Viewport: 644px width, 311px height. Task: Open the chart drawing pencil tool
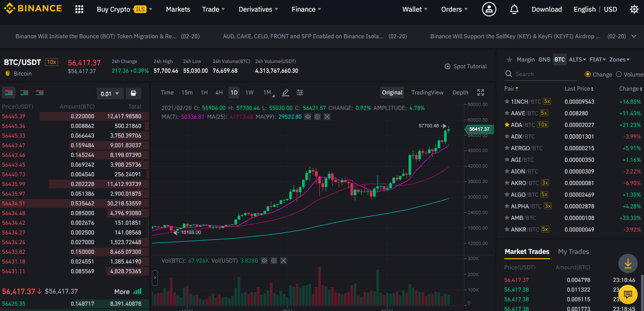click(285, 93)
